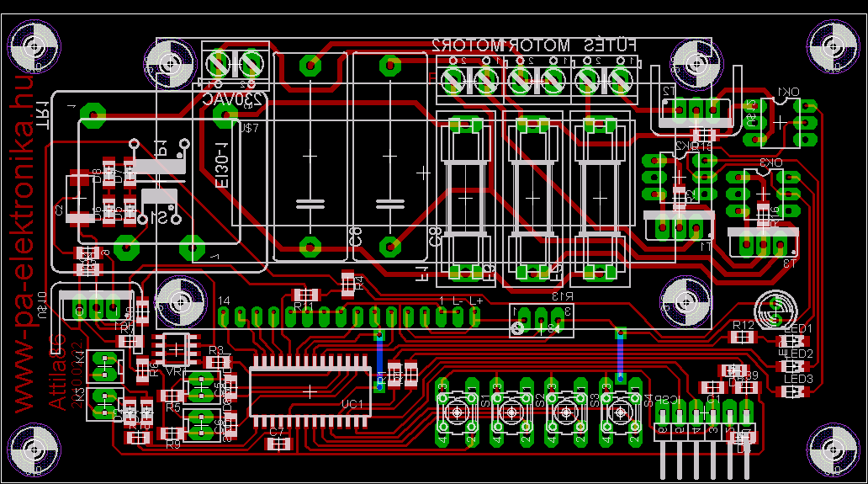The height and width of the screenshot is (484, 868).
Task: Click the middle fuse holder center
Action: pos(532,199)
